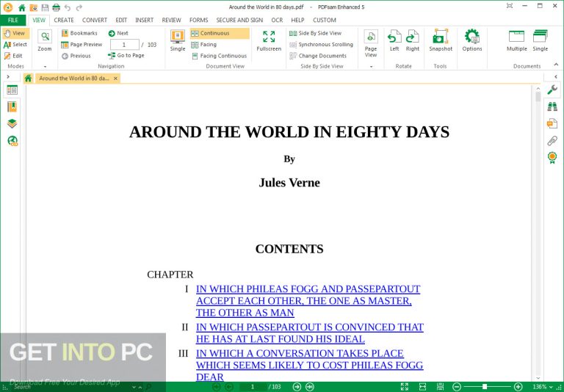
Task: Take a Snapshot of the page
Action: coord(441,40)
